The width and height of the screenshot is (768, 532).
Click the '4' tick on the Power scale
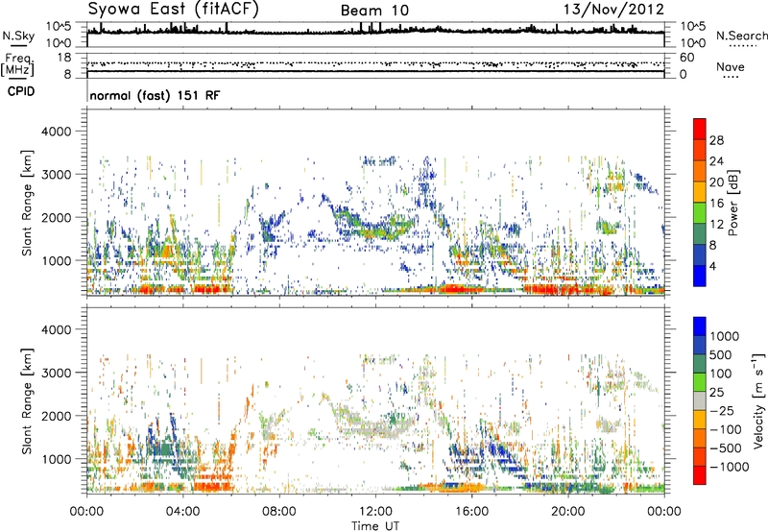[712, 266]
